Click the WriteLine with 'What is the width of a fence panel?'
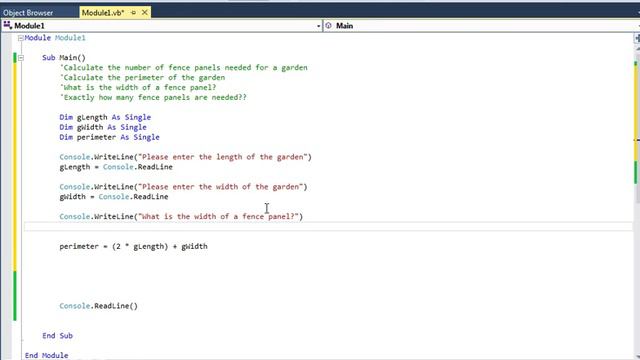640x360 pixels. 181,217
